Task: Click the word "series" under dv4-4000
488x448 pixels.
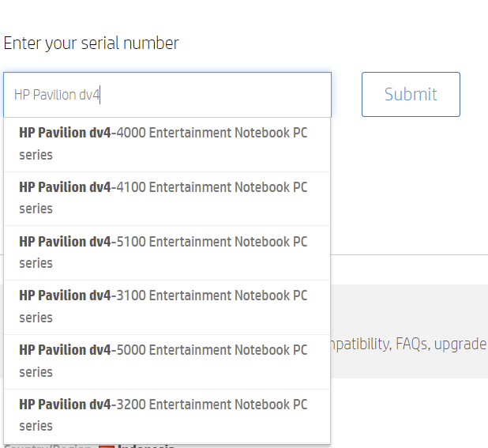Action: (36, 155)
